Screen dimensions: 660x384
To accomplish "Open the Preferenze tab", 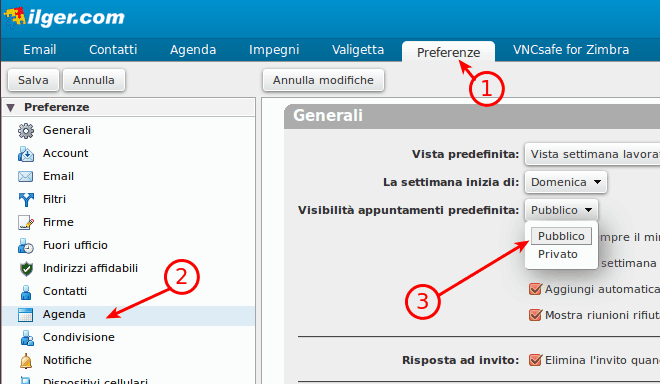I will tap(448, 52).
